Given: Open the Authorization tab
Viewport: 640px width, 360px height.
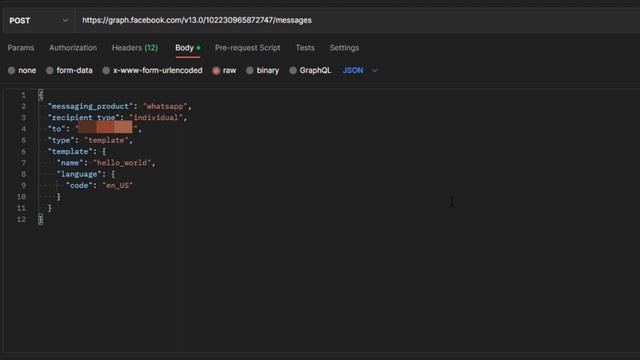Looking at the screenshot, I should (73, 48).
